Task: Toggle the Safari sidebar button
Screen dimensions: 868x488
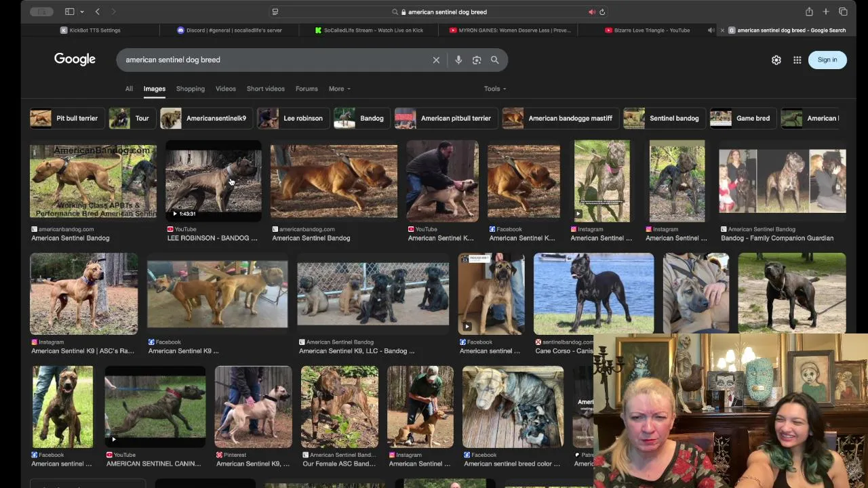Action: [x=69, y=12]
